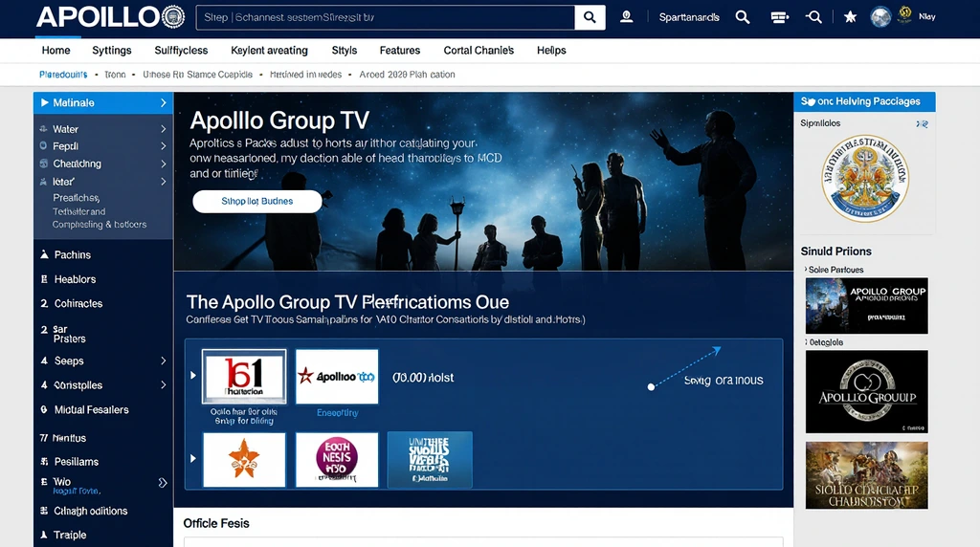Click the Trono breadcrumb link

(115, 75)
